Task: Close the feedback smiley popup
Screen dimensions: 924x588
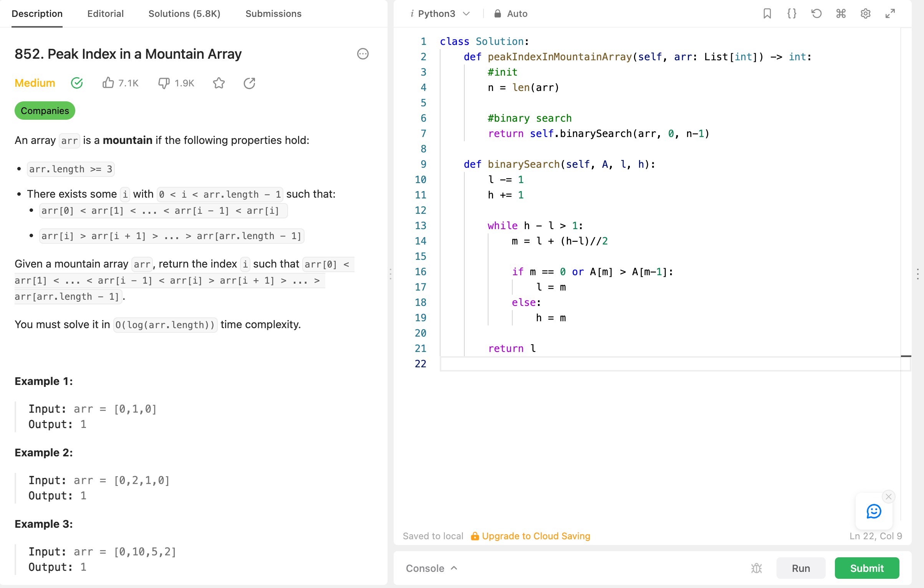Action: click(888, 497)
